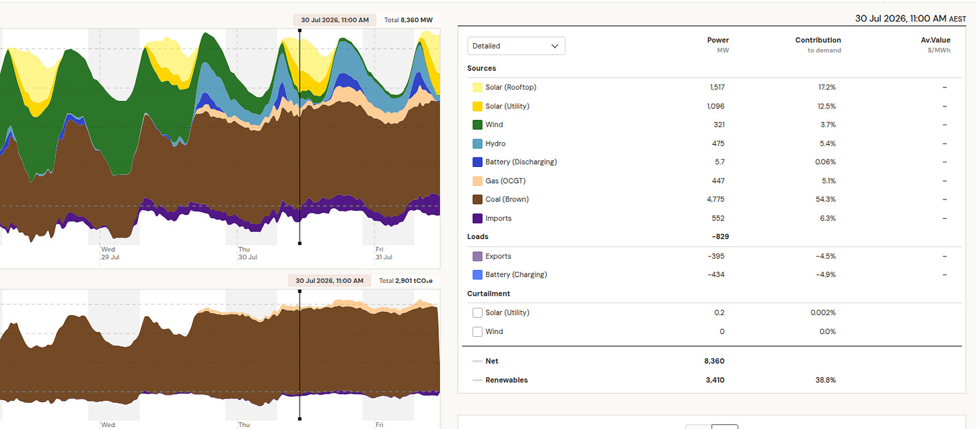
Task: Click the Power MW column header
Action: 717,45
